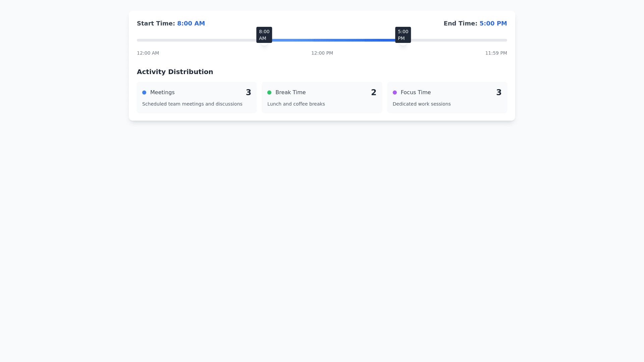The width and height of the screenshot is (644, 362).
Task: Select the Focus Time activity card
Action: [447, 98]
